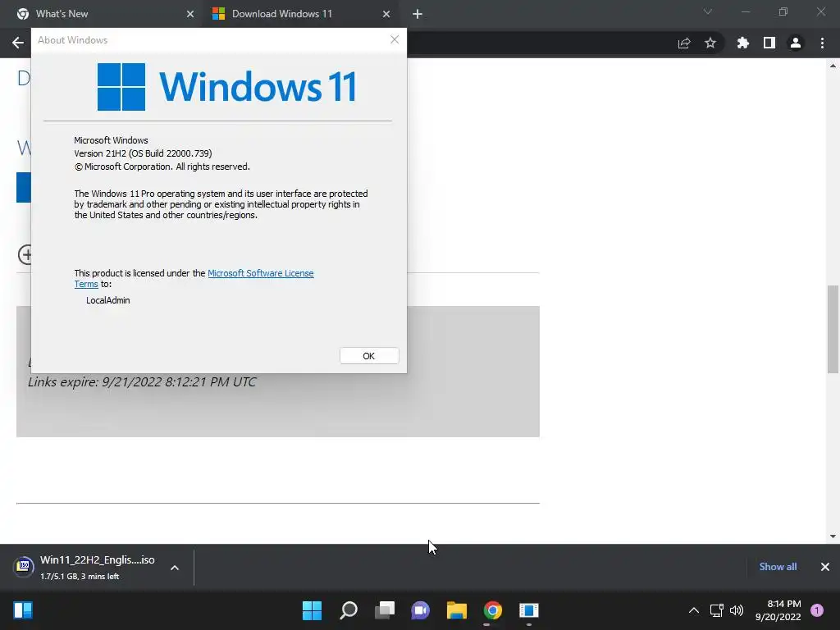840x630 pixels.
Task: Close the About Windows dialog
Action: tap(395, 39)
